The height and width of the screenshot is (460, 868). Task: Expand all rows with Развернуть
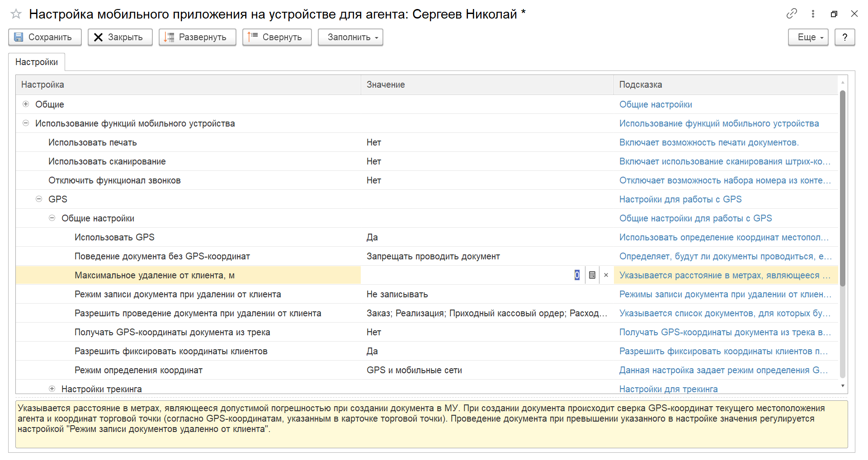click(197, 37)
